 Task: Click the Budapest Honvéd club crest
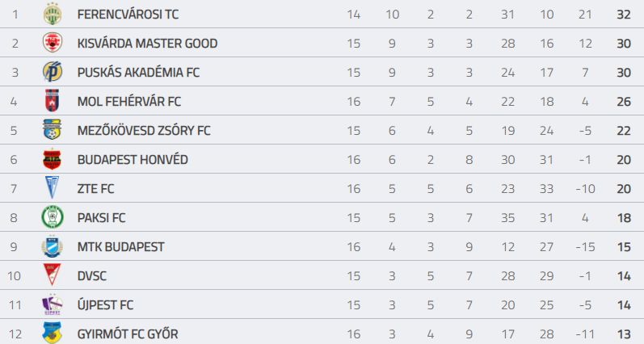coord(53,159)
